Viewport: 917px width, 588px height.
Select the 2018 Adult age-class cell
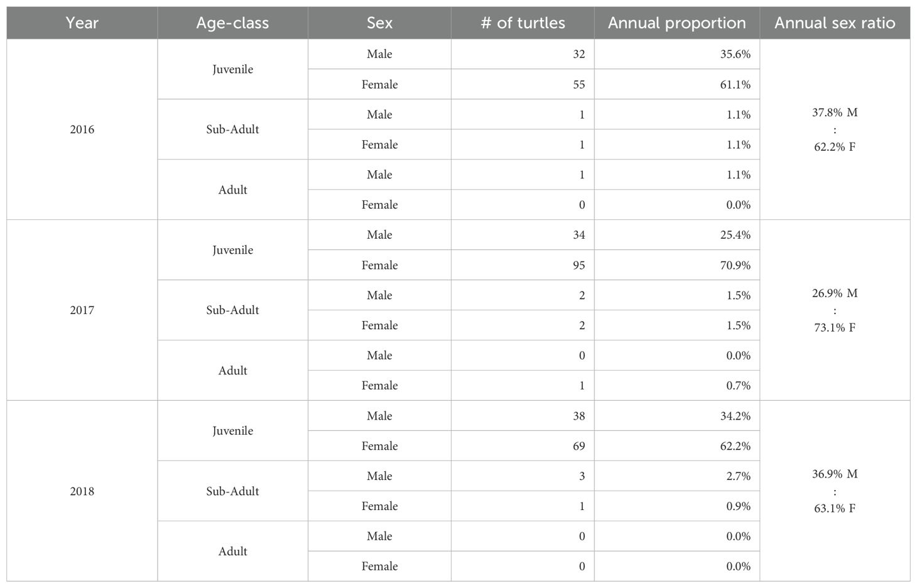tap(232, 552)
